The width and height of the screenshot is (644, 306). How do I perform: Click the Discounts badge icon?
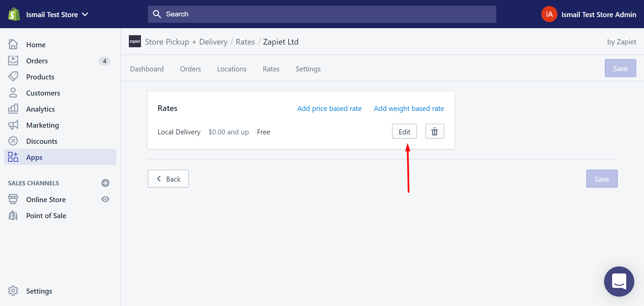coord(13,141)
